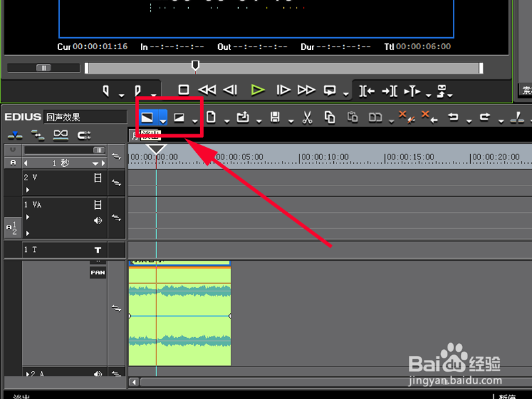532x399 pixels.
Task: Toggle loop playback button
Action: pyautogui.click(x=330, y=90)
